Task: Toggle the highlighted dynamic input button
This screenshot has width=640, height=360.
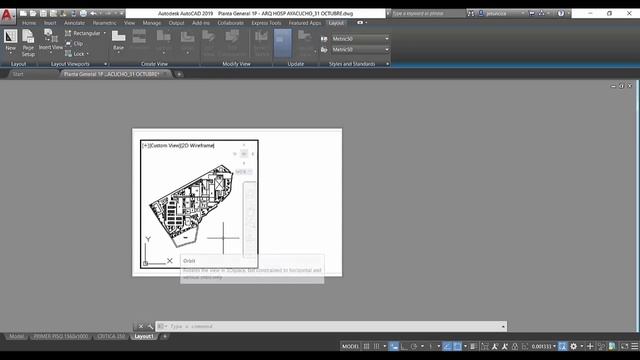Action: pyautogui.click(x=393, y=347)
